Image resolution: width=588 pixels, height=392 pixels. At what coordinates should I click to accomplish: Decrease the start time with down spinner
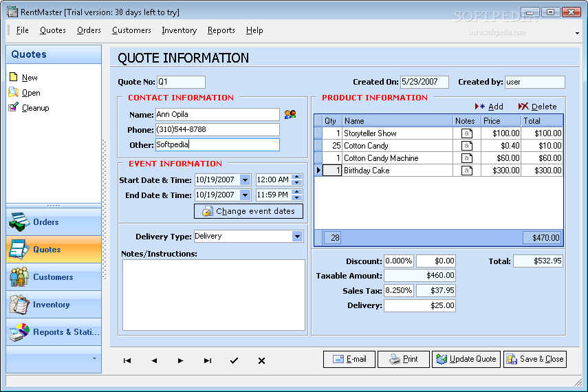pyautogui.click(x=297, y=183)
